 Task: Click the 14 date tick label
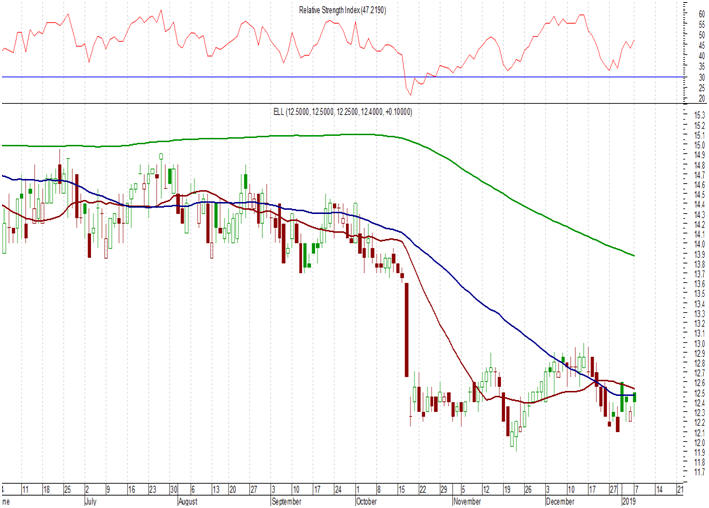pos(659,490)
